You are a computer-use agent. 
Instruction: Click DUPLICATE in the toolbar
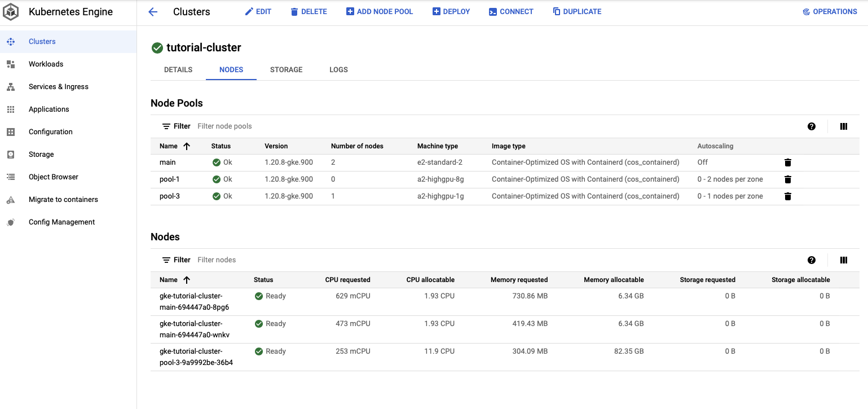pyautogui.click(x=577, y=12)
